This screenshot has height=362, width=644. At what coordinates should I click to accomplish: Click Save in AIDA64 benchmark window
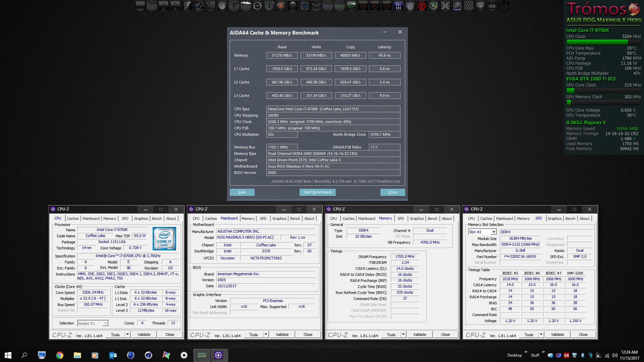pos(242,192)
